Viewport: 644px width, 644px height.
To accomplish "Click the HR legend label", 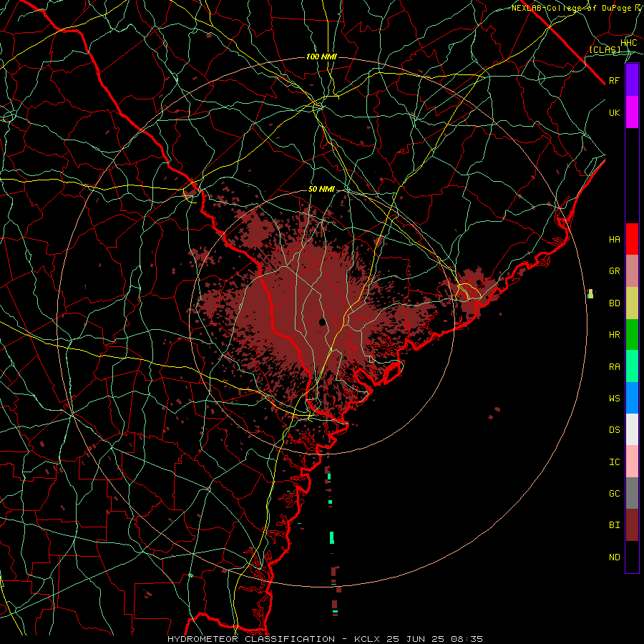I will pos(614,335).
